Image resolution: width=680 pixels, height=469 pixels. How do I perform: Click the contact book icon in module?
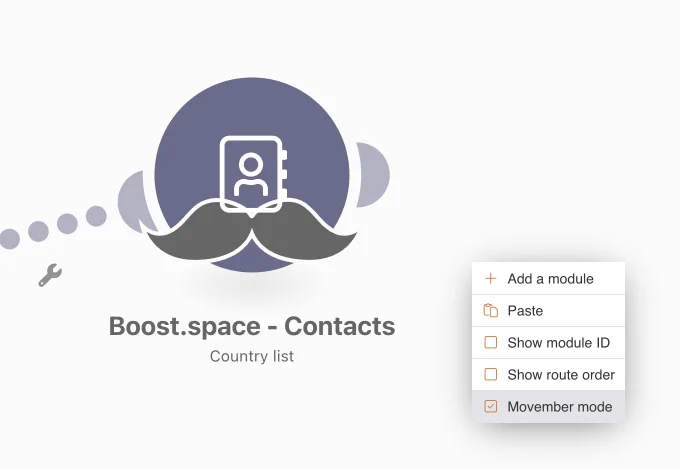pyautogui.click(x=253, y=174)
